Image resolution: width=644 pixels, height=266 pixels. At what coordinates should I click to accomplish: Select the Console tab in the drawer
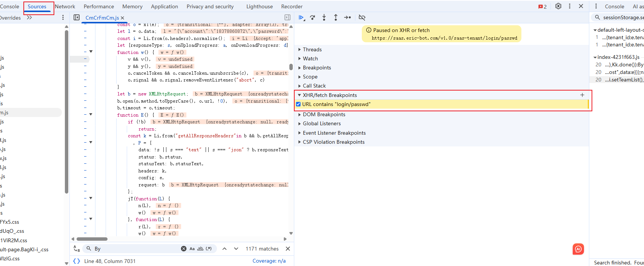pos(614,6)
